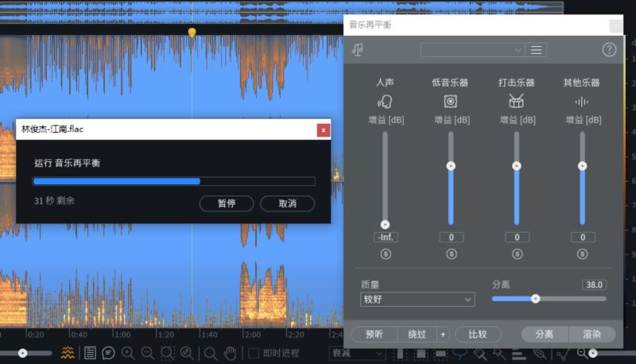Click the 31 秒 剩余 remaining time text
Screen dimensions: 636x364
54,200
